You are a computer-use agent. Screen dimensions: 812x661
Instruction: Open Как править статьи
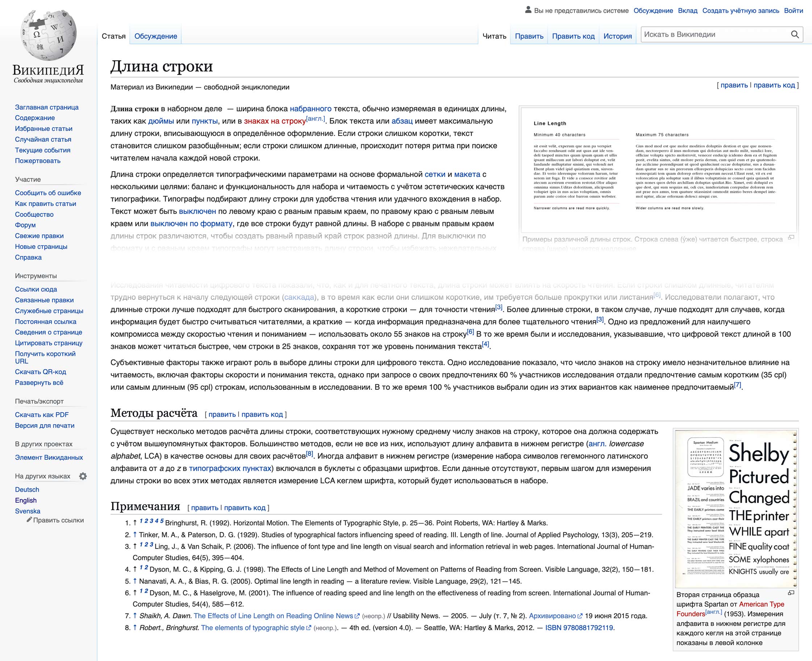tap(45, 203)
